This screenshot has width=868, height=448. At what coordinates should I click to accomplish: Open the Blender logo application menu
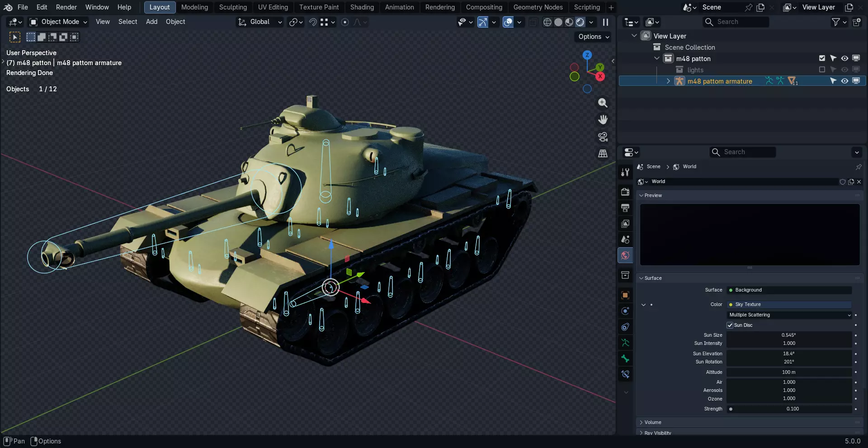pyautogui.click(x=8, y=7)
